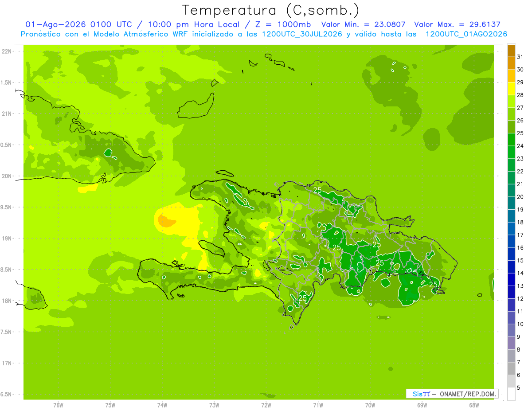
Task: Select the '73W' longitude label
Action: click(x=214, y=405)
